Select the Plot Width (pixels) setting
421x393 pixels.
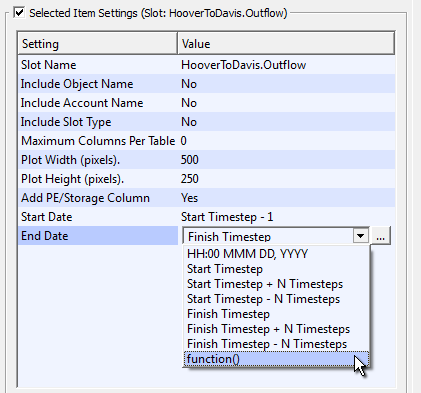tap(98, 160)
